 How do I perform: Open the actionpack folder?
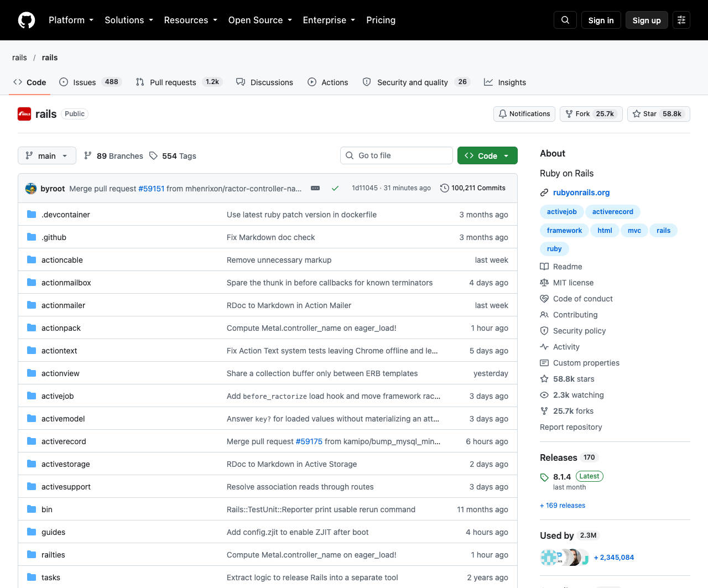[x=61, y=328]
